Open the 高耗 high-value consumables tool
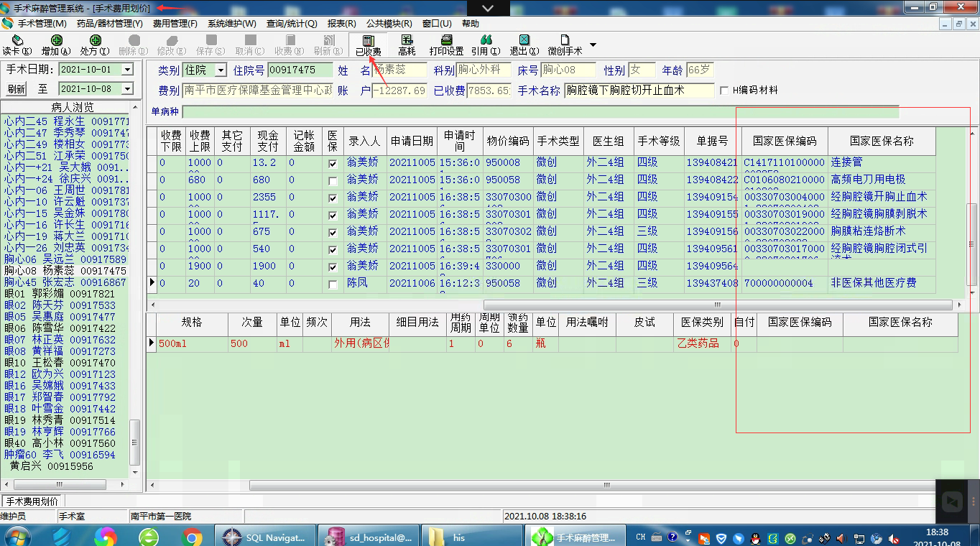 tap(407, 45)
